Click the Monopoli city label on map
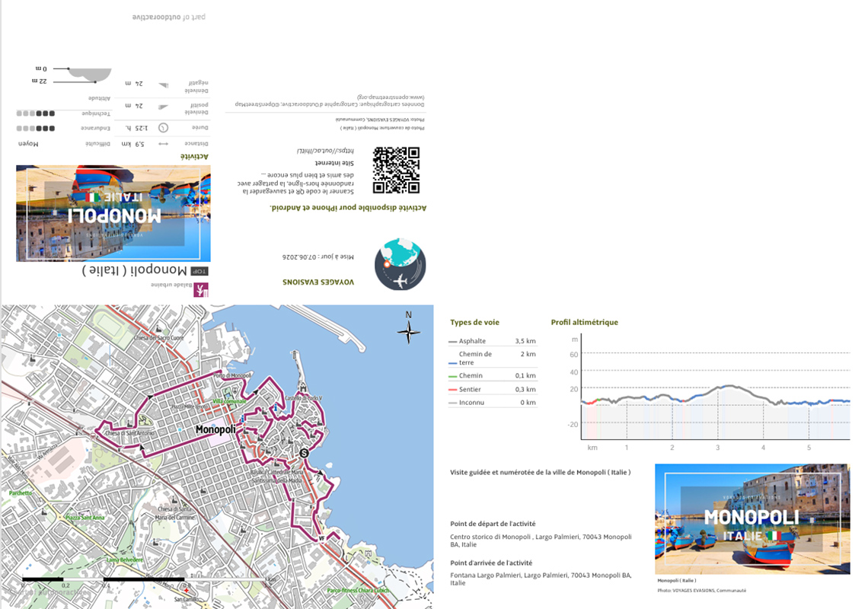This screenshot has height=609, width=868. pyautogui.click(x=215, y=429)
